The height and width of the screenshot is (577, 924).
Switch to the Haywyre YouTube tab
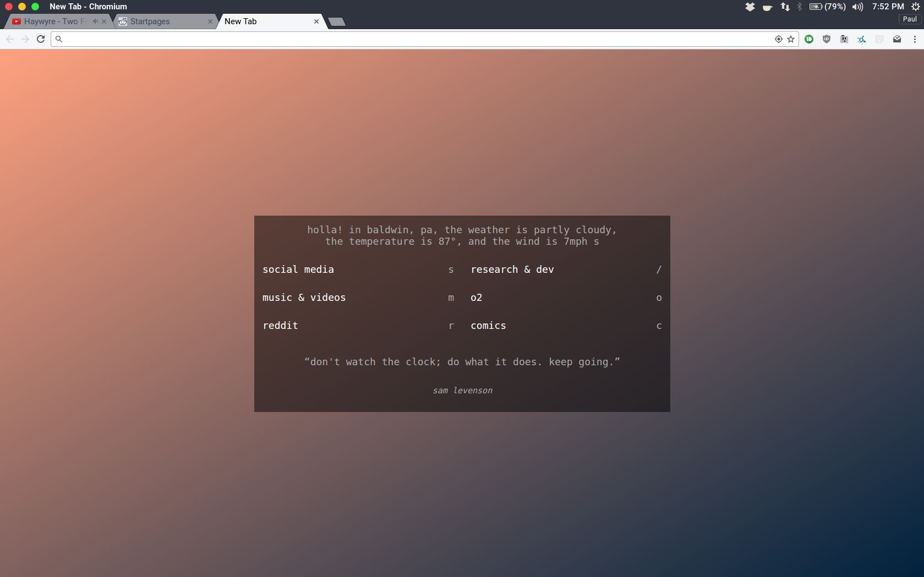pos(52,21)
